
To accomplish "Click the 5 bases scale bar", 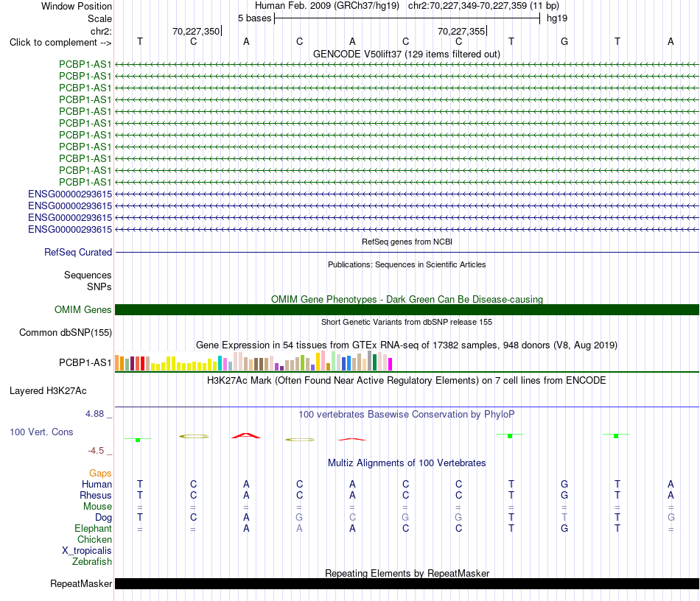I will 407,18.
